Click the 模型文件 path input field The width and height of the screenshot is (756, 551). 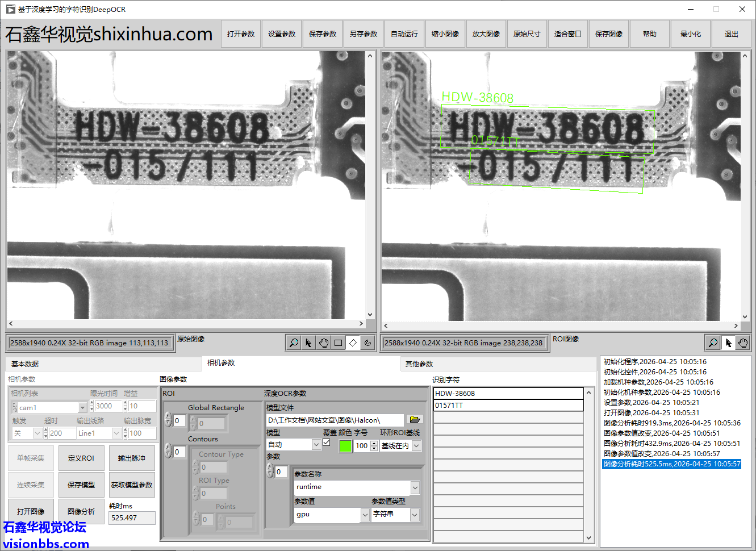335,420
